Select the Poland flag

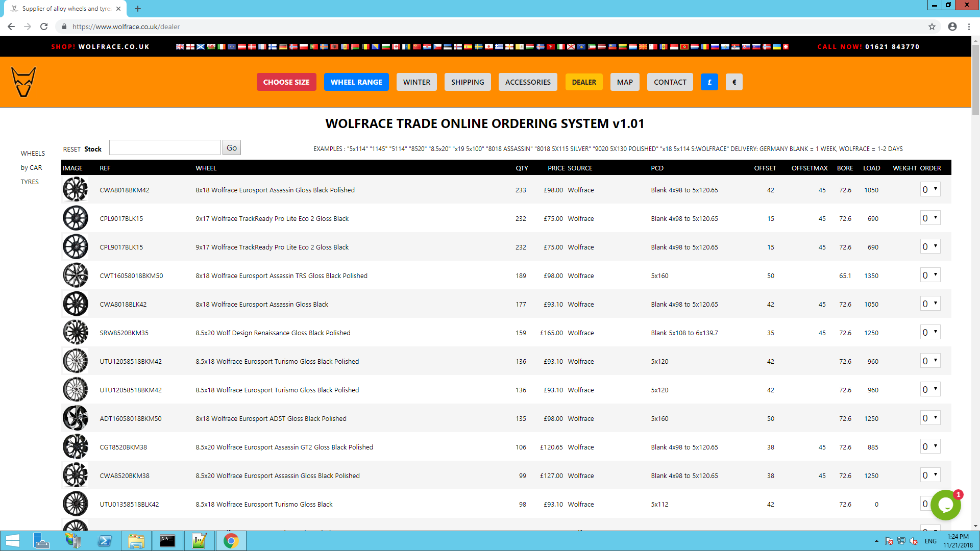304,46
